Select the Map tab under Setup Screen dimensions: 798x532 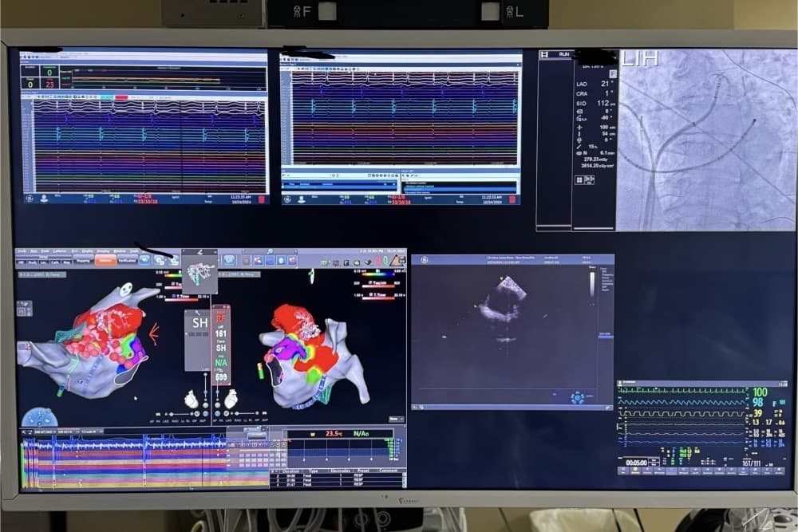67,262
